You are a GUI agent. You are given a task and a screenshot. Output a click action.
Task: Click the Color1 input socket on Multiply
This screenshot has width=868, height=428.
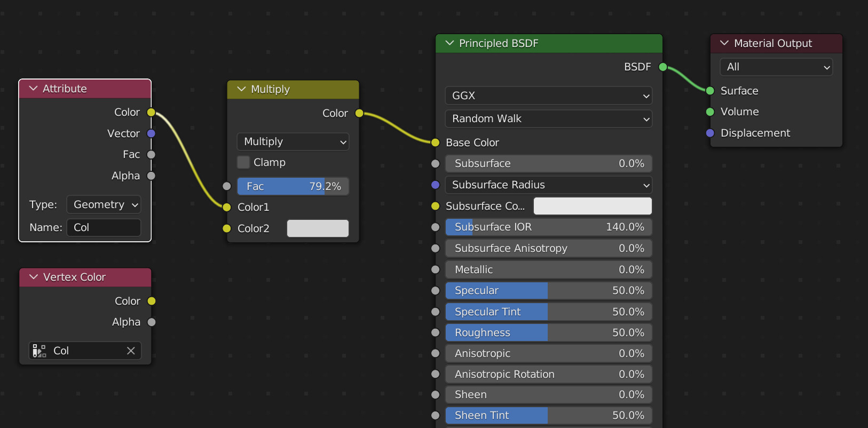pos(227,207)
